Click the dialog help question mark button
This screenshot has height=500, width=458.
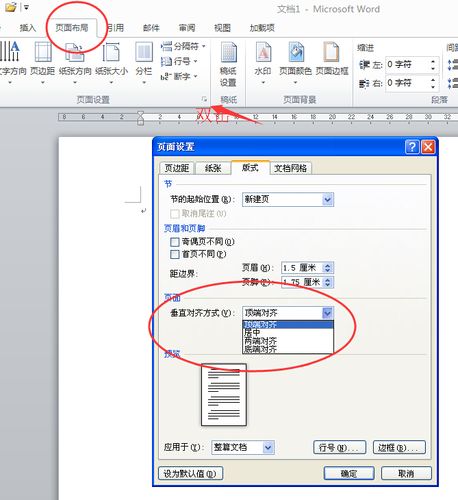[412, 146]
